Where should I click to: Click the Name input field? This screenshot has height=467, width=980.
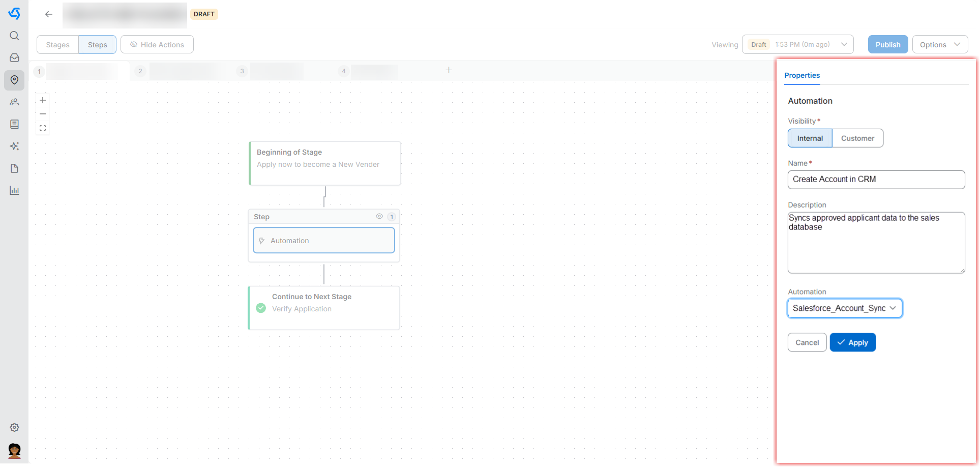[x=876, y=180]
